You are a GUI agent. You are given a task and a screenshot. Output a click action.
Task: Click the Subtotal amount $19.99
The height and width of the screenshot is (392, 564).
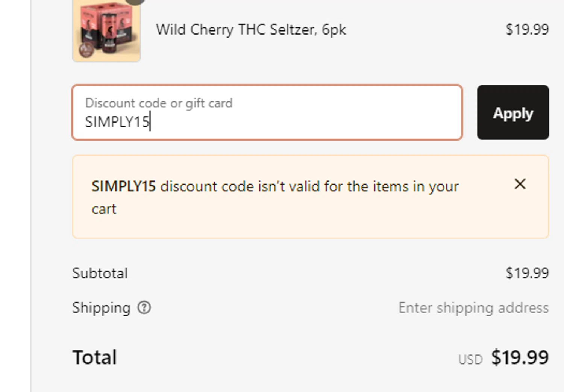(x=527, y=273)
